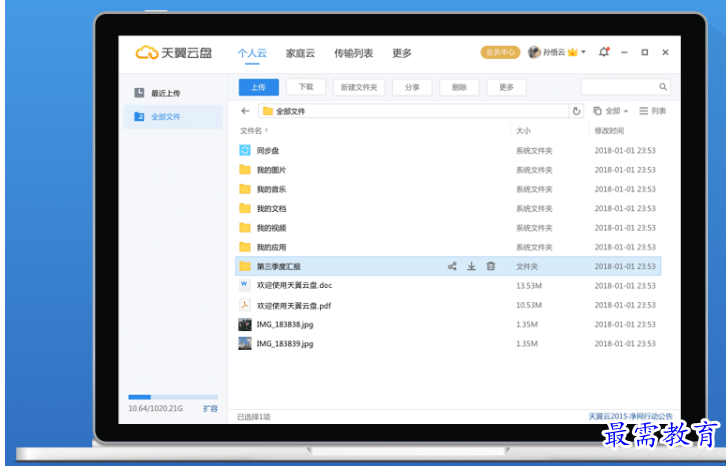Sort by 修改时间 column header
This screenshot has width=726, height=466.
click(x=609, y=131)
